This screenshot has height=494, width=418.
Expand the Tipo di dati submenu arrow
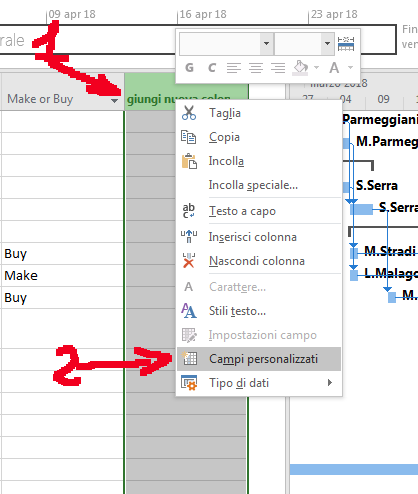pos(330,382)
